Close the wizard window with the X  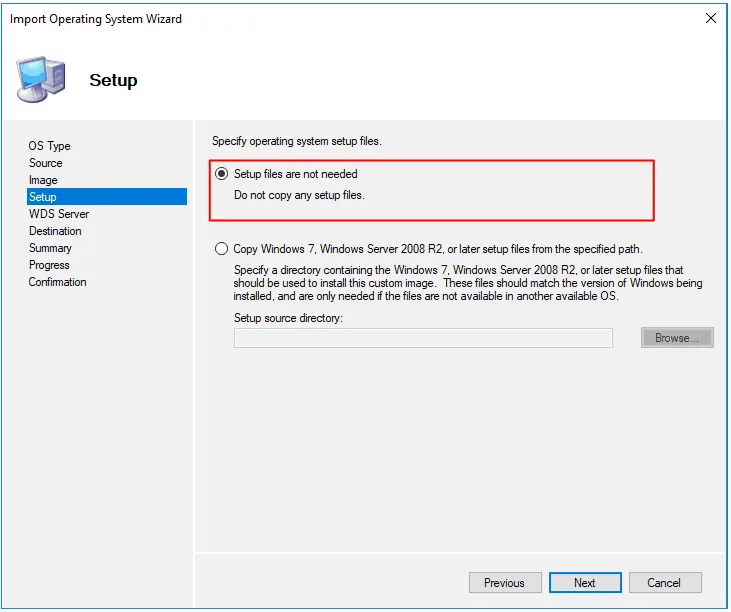click(711, 18)
